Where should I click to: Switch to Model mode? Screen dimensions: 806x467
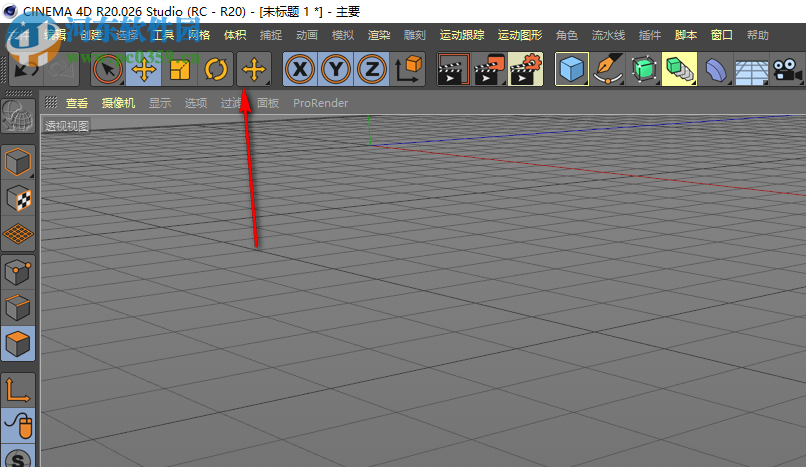coord(18,162)
